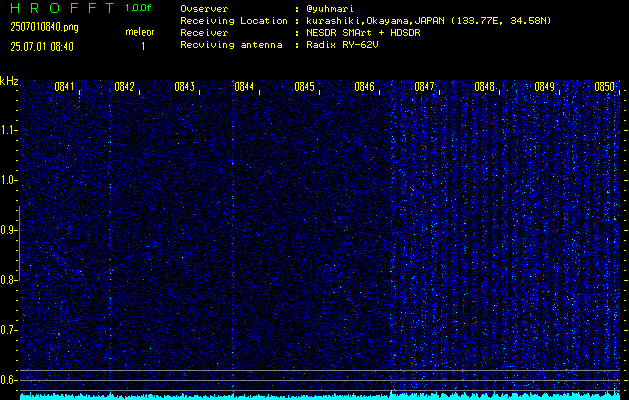
Task: Click the meteor count value 1
Action: pos(143,47)
